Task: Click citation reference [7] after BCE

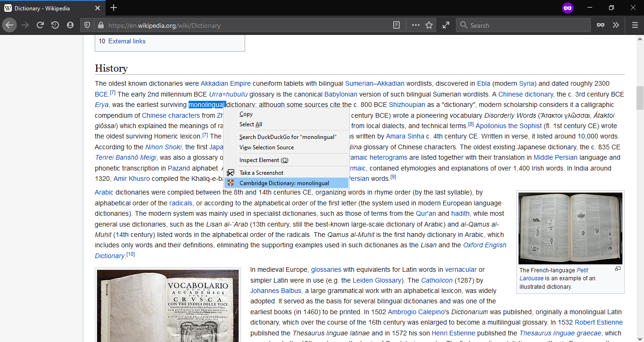Action: point(113,92)
